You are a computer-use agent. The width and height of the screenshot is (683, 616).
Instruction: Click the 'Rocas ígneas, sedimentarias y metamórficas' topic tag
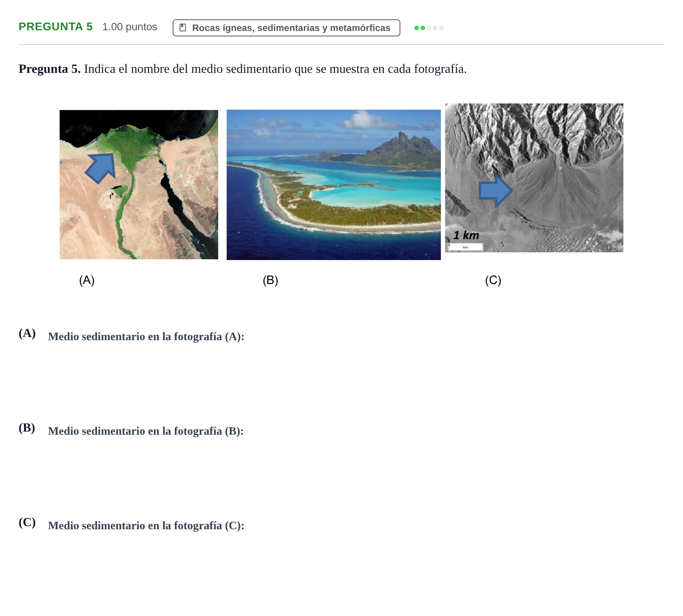click(286, 28)
